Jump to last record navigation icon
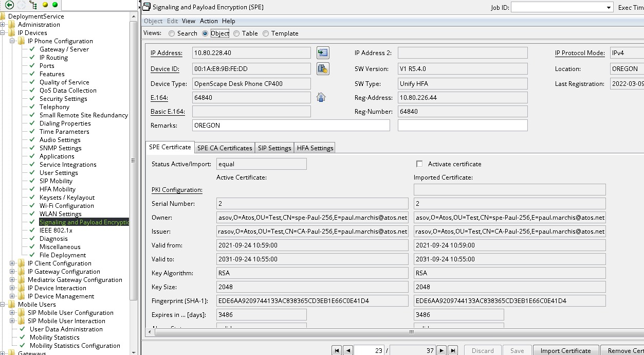 tap(453, 350)
